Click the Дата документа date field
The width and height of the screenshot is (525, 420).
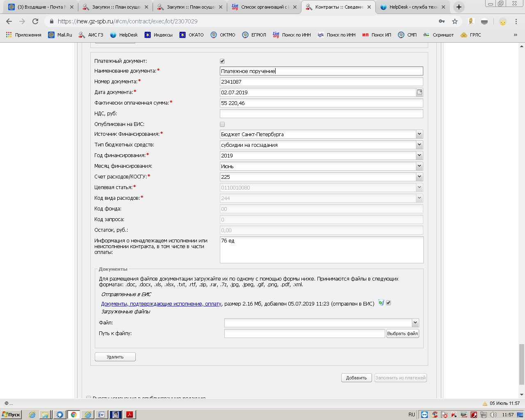click(x=318, y=92)
